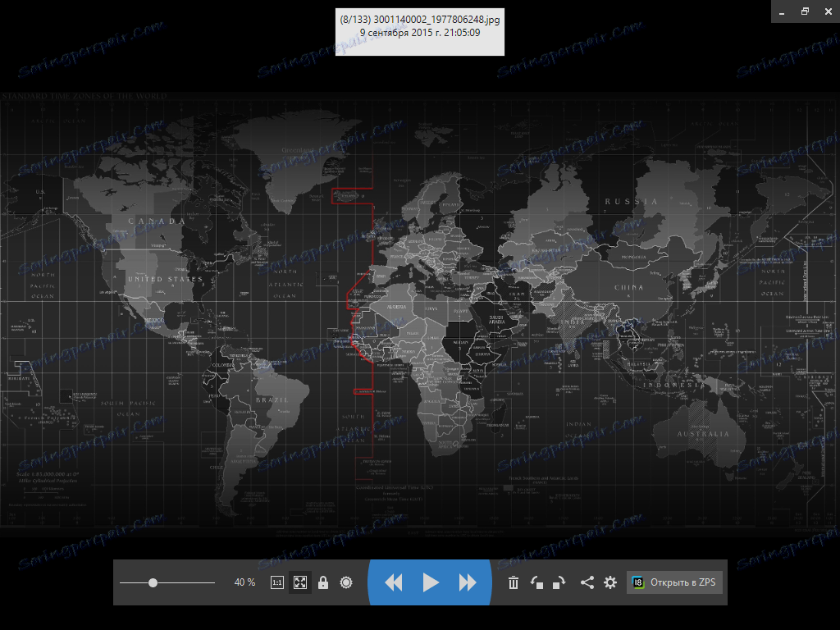Click the Открыть в ZPS button
This screenshot has width=840, height=630.
coord(674,582)
